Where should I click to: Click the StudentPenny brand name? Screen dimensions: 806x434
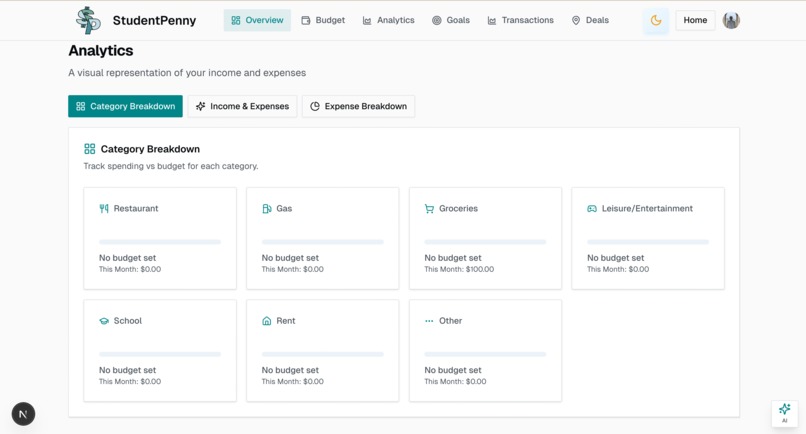(x=154, y=21)
